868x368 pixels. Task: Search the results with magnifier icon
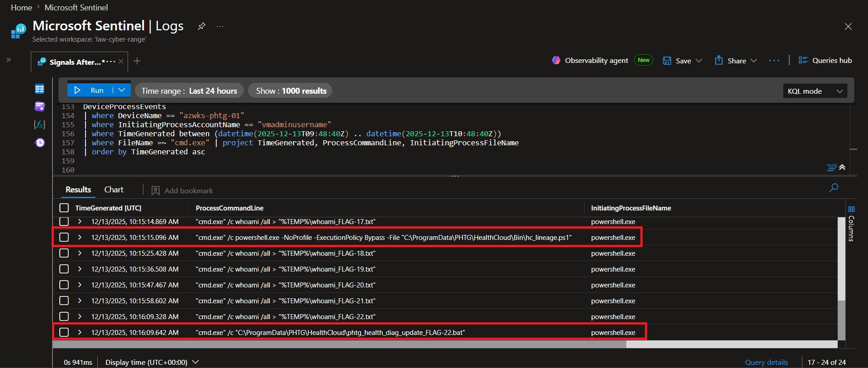834,187
